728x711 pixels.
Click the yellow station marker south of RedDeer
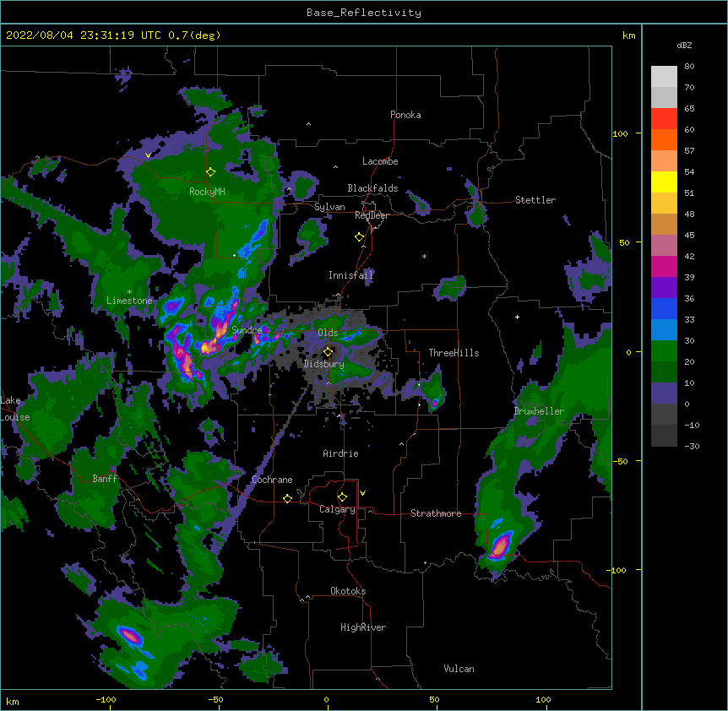point(359,237)
